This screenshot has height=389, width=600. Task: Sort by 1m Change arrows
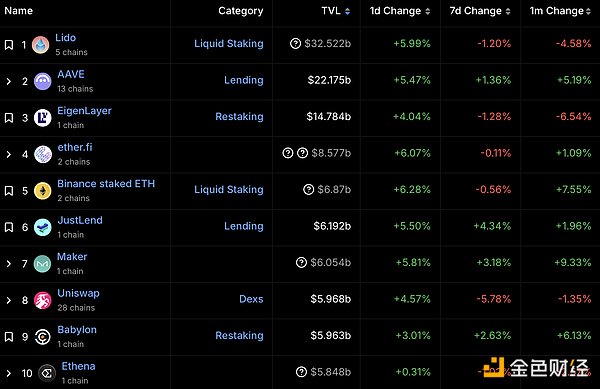[588, 11]
